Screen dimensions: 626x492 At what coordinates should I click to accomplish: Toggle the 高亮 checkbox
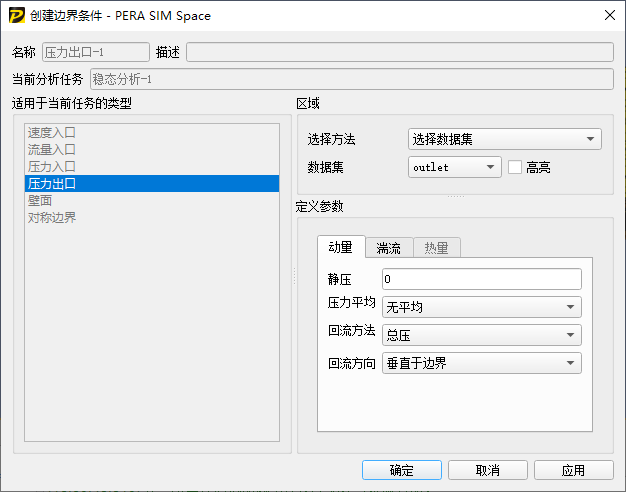pyautogui.click(x=515, y=167)
